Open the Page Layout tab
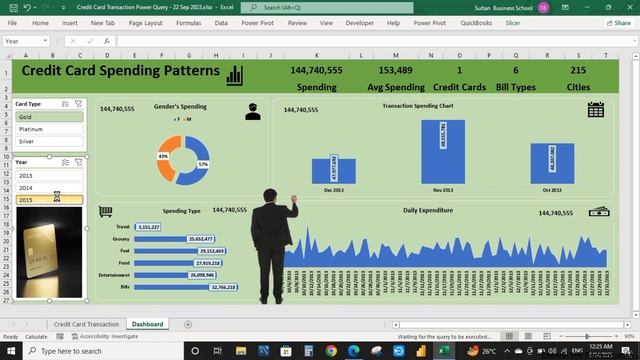This screenshot has width=640, height=360. [145, 23]
